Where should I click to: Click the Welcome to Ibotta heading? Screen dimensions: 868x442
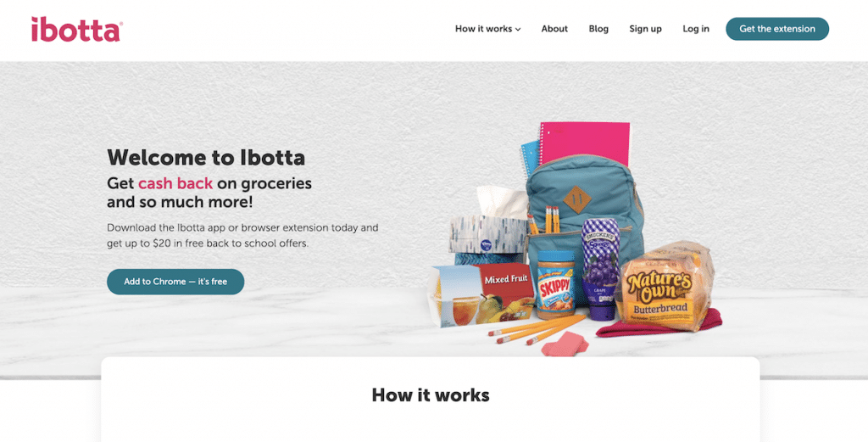206,157
